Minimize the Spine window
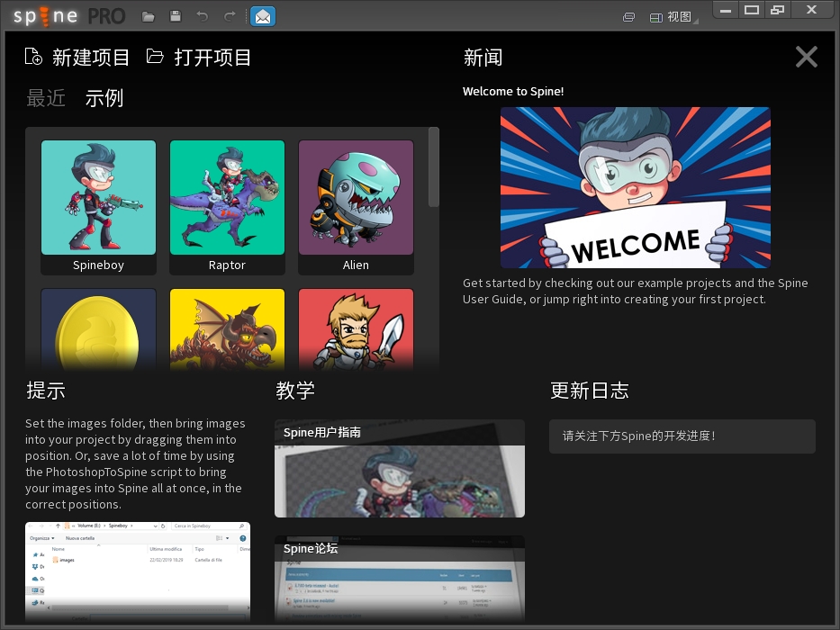 tap(726, 10)
